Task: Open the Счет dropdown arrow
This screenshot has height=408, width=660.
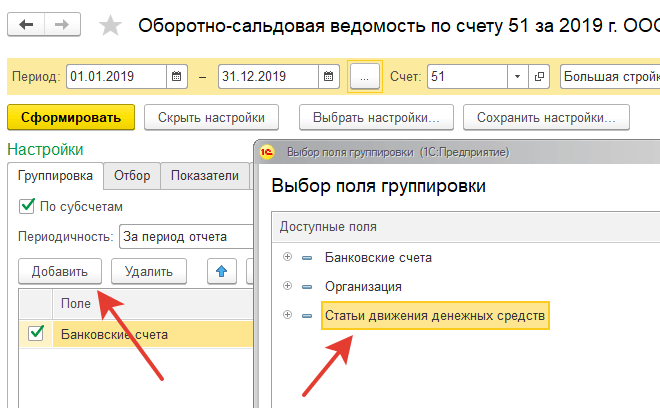Action: point(517,76)
